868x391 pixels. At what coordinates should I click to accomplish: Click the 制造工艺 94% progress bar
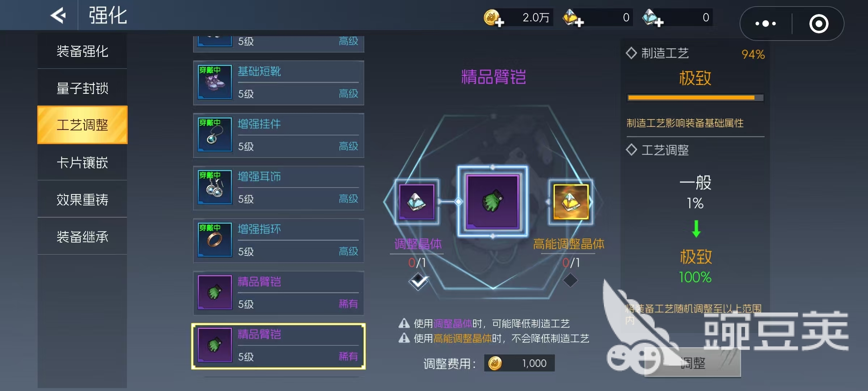[695, 98]
